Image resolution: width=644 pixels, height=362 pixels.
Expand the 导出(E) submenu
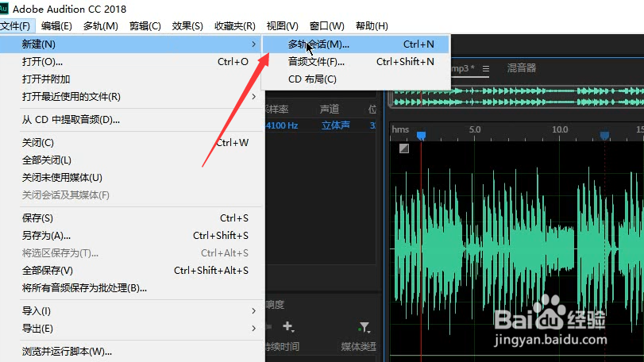pyautogui.click(x=132, y=329)
